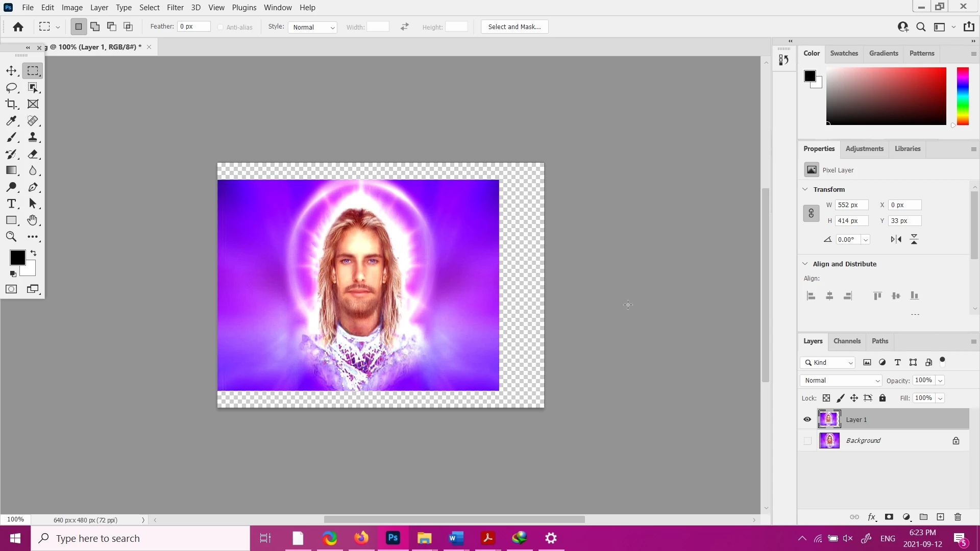Activate the Hand tool
This screenshot has width=980, height=551.
(33, 220)
